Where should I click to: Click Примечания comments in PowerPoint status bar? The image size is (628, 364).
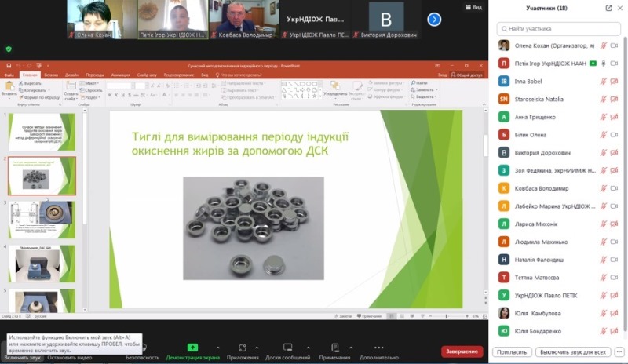coord(369,316)
